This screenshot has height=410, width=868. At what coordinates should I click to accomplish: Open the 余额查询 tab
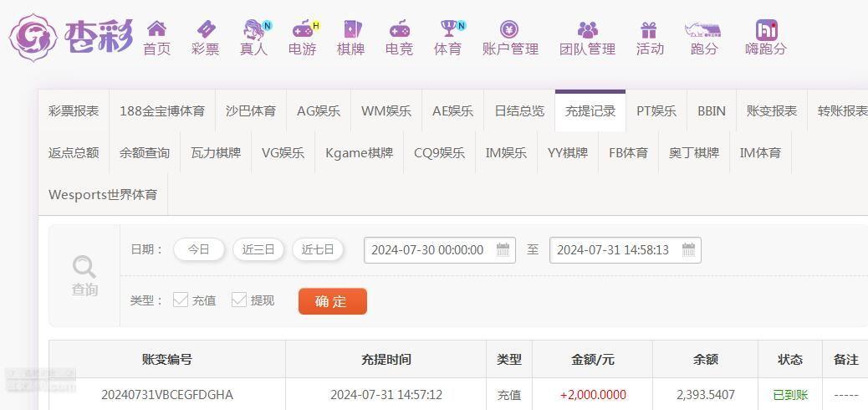click(145, 153)
